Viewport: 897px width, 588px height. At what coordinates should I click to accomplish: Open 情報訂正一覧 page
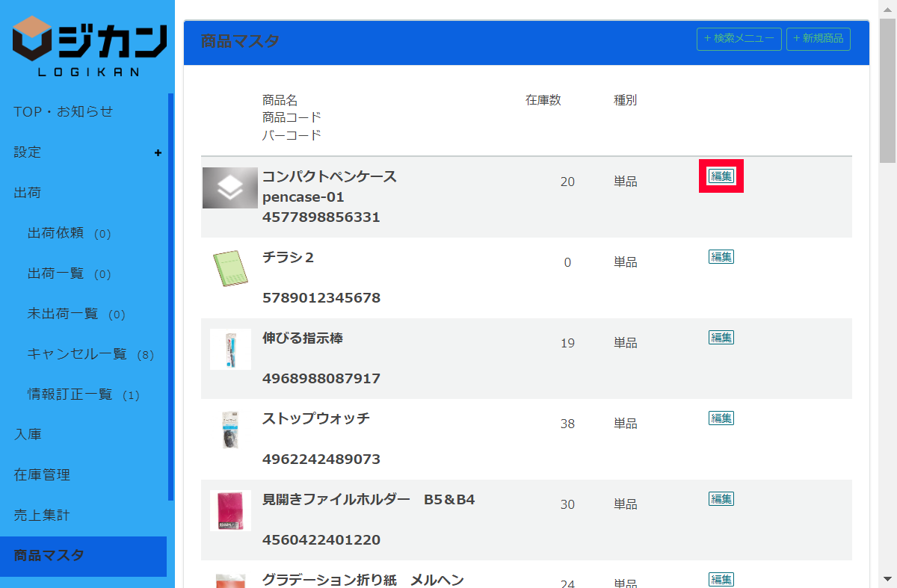point(70,394)
